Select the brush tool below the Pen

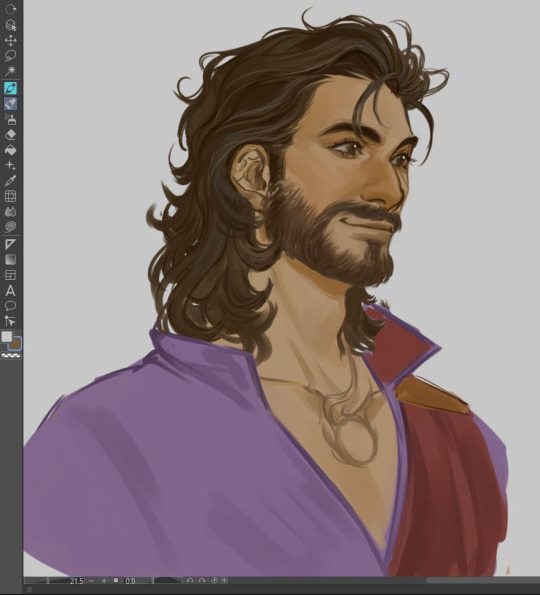(11, 104)
